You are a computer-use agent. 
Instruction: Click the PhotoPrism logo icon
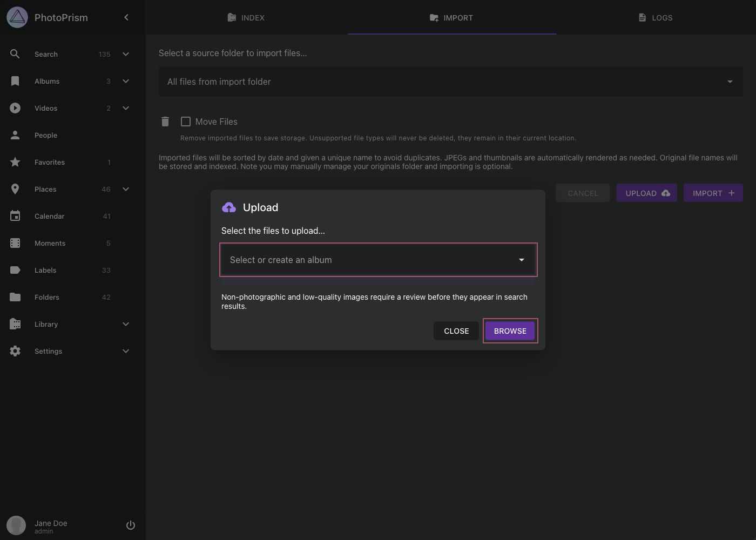click(17, 17)
